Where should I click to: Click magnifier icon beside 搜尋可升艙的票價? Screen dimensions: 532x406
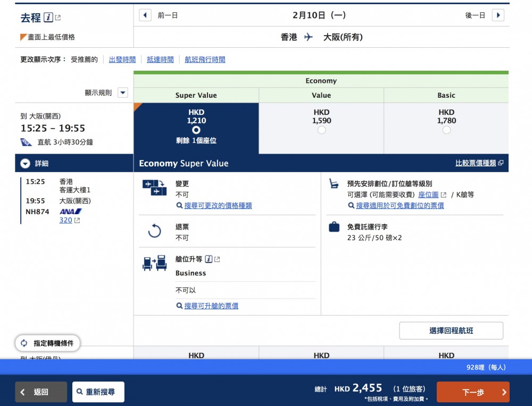coord(179,306)
